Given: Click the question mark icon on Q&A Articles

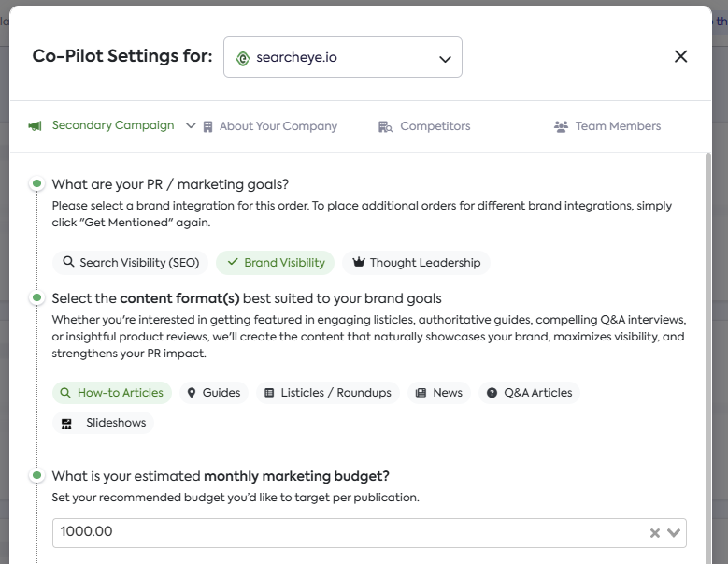Looking at the screenshot, I should [x=492, y=393].
